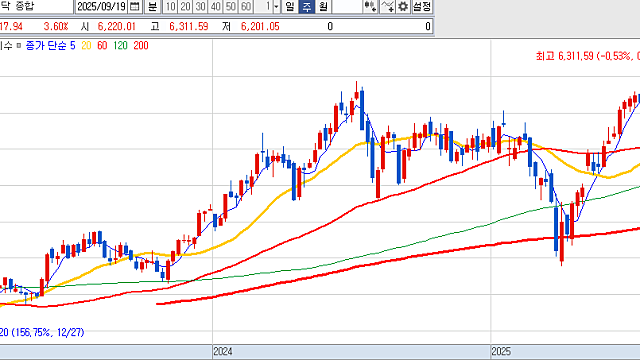Click the 2025 year marker on time axis
640x360 pixels.
click(x=501, y=351)
